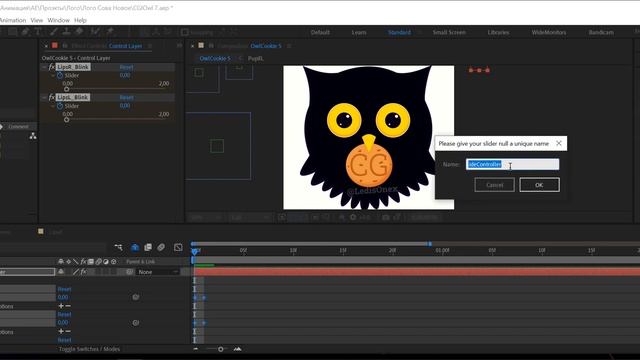Click the 3D layer column header switch icon

(114, 262)
